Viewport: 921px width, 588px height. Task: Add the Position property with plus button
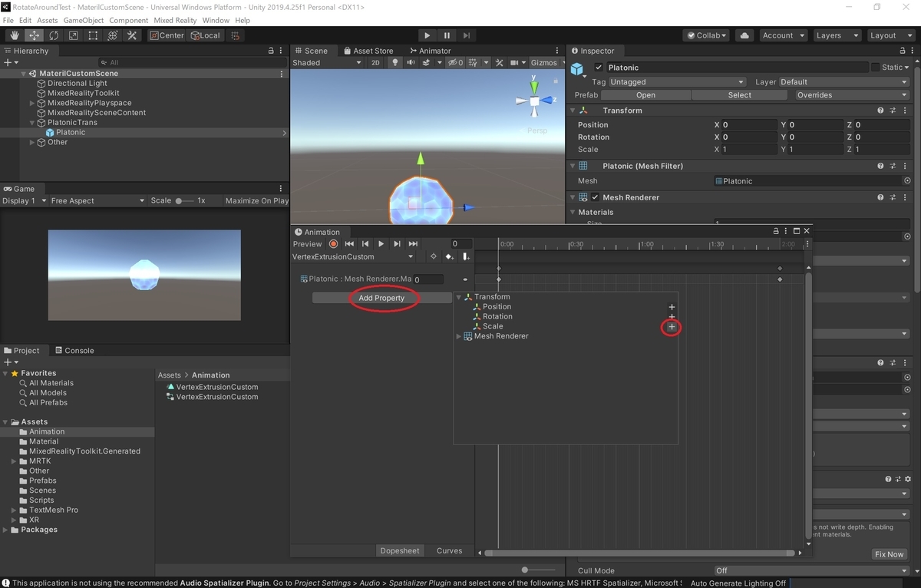click(x=672, y=307)
